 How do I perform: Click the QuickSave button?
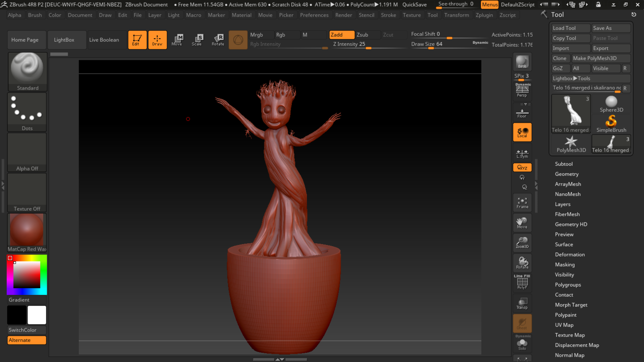click(x=414, y=5)
